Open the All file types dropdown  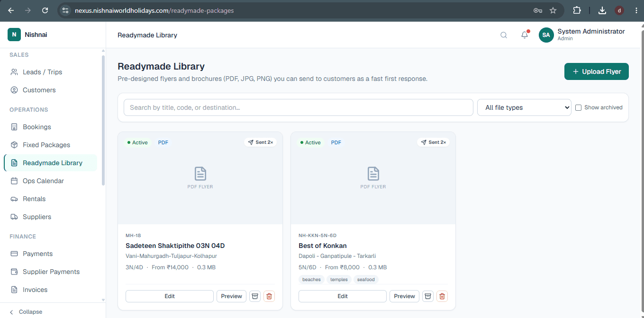[x=524, y=107]
